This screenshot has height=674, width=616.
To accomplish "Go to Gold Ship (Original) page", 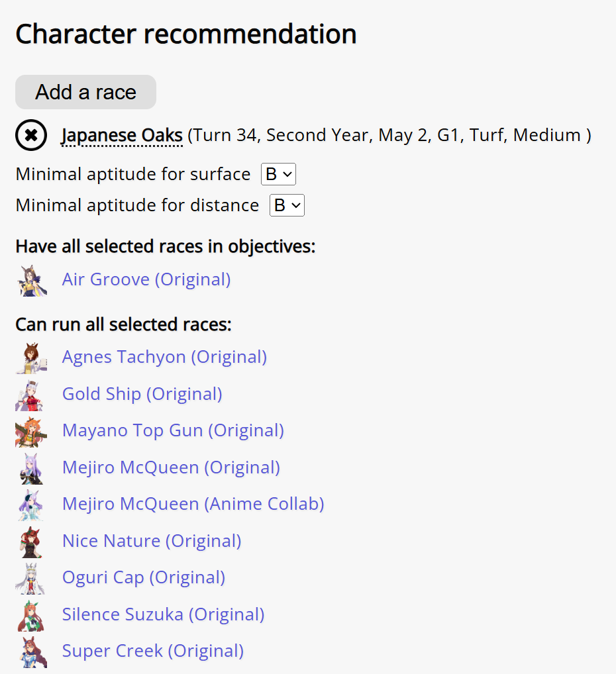I will (142, 394).
